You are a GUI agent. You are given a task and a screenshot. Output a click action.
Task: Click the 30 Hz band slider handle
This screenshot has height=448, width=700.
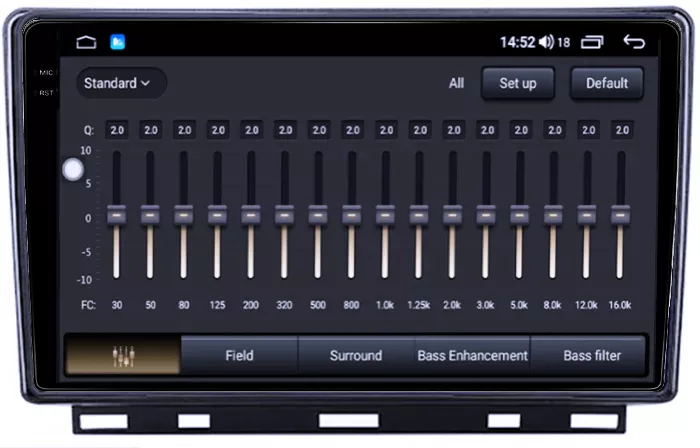pos(117,215)
